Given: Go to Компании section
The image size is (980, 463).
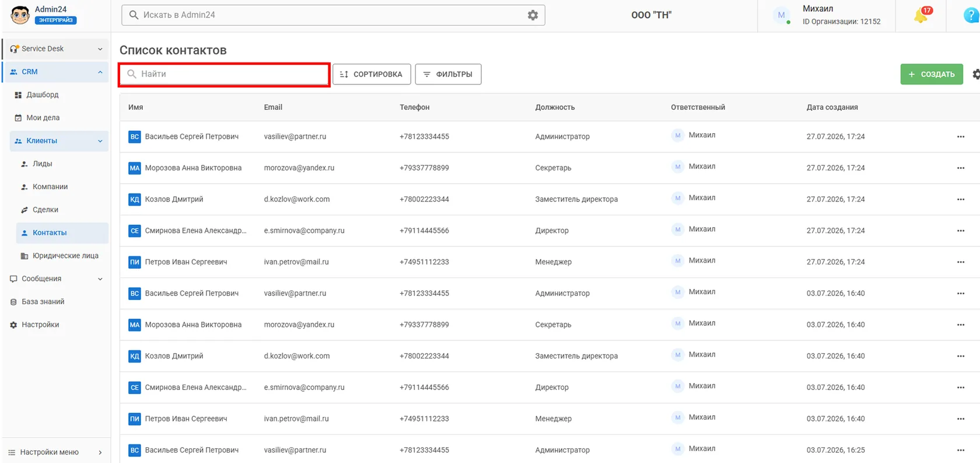Looking at the screenshot, I should [x=50, y=187].
